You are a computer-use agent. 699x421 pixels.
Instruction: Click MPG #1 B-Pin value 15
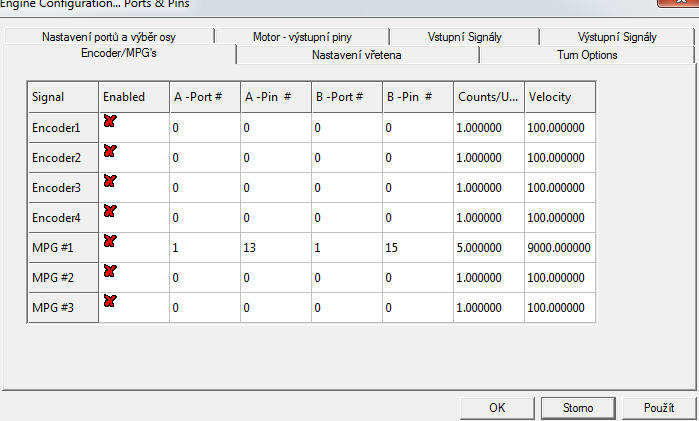[x=392, y=248]
